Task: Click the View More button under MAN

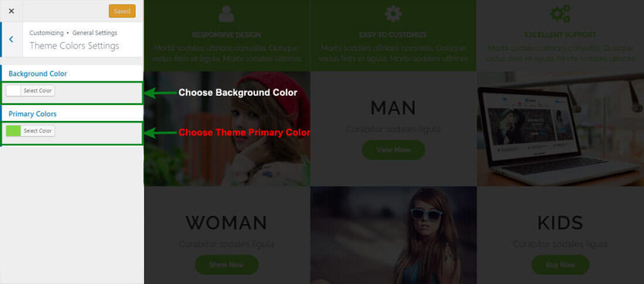Action: click(394, 150)
